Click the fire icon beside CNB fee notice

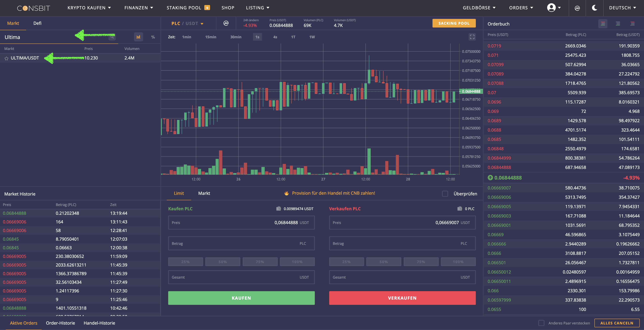286,193
